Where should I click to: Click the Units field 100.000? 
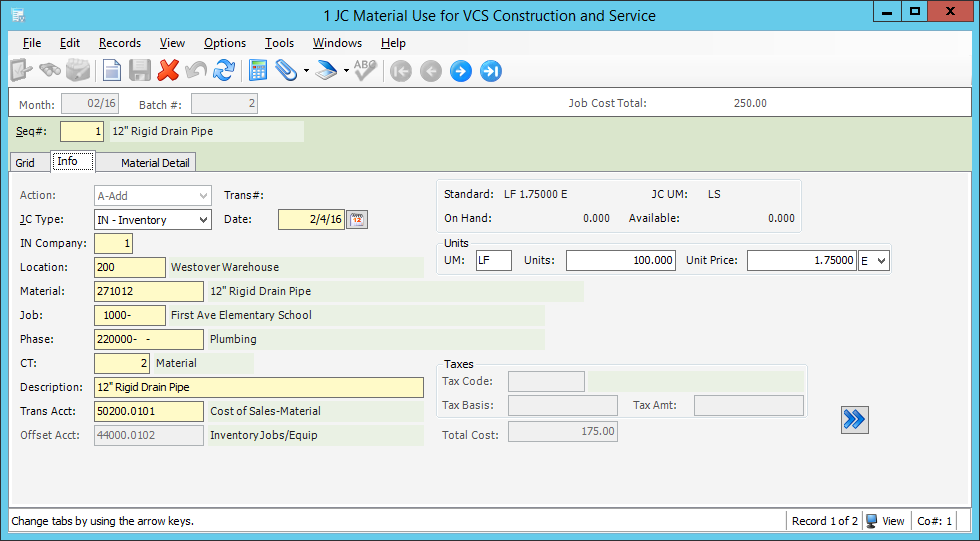621,261
